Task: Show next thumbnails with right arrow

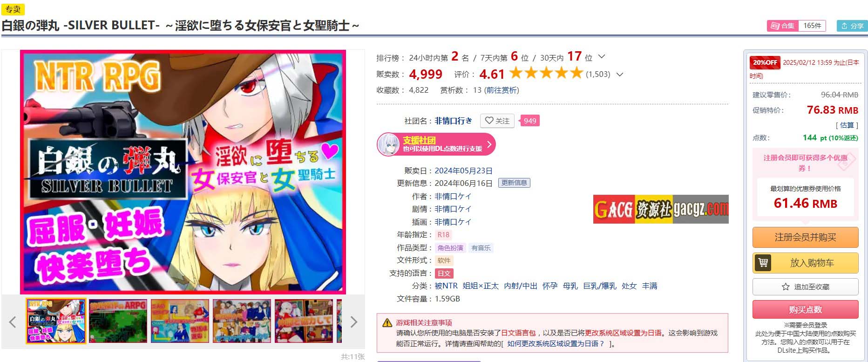Action: [353, 321]
